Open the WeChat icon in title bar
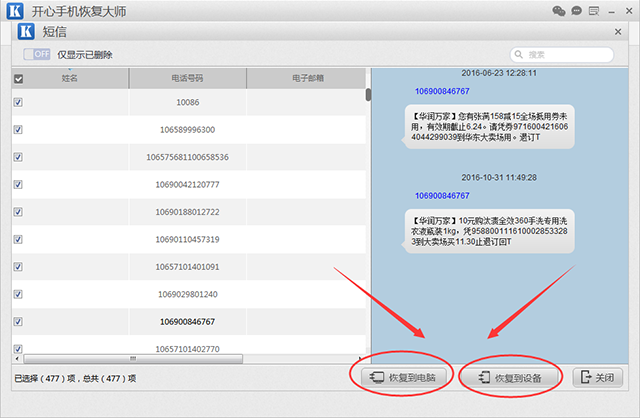 pyautogui.click(x=559, y=11)
